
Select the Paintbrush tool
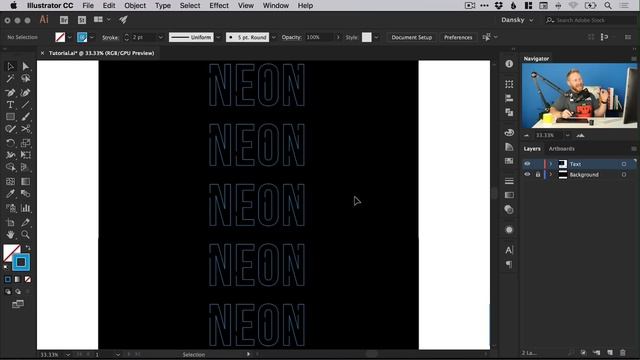click(25, 117)
